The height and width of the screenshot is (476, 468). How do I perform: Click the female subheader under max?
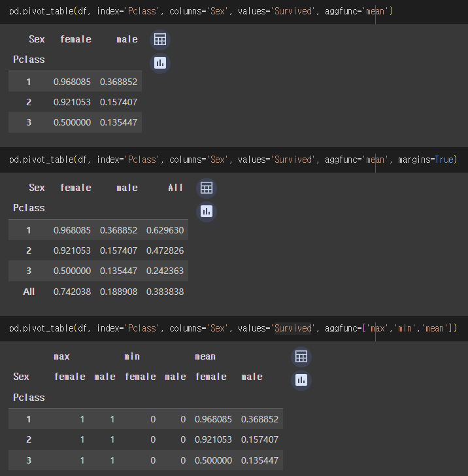click(69, 377)
